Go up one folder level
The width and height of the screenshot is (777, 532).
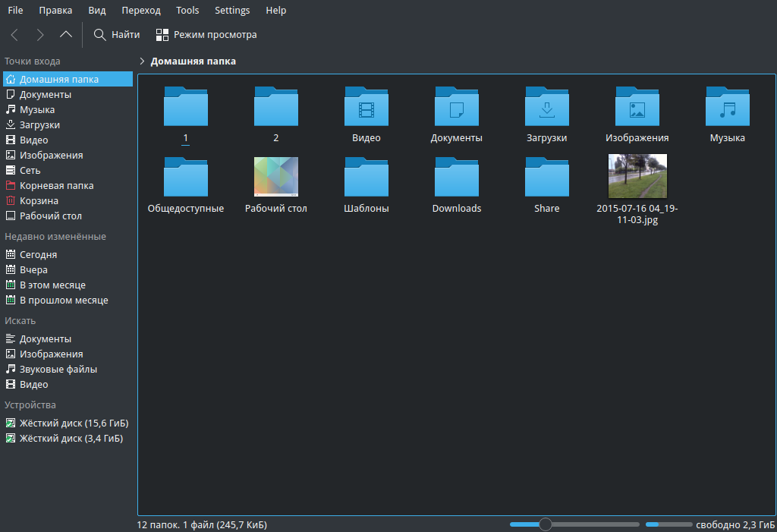(66, 35)
